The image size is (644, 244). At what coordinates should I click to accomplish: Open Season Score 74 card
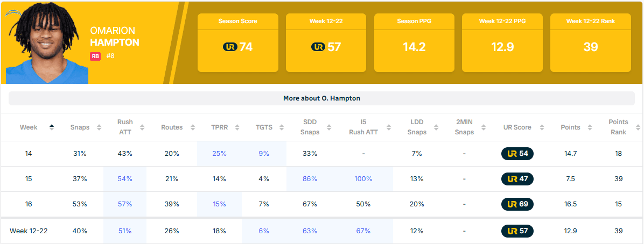tap(237, 42)
